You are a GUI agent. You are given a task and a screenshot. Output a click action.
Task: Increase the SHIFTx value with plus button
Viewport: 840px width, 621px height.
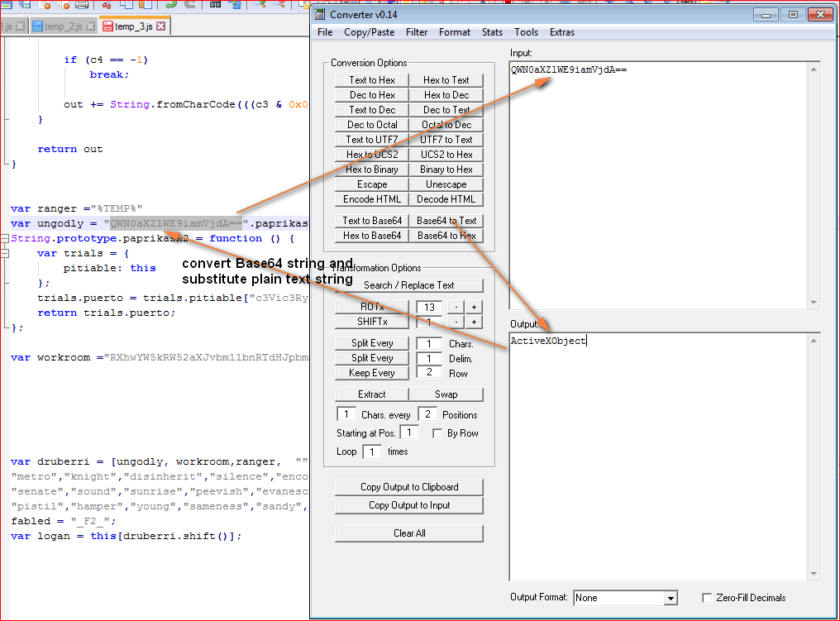click(474, 322)
